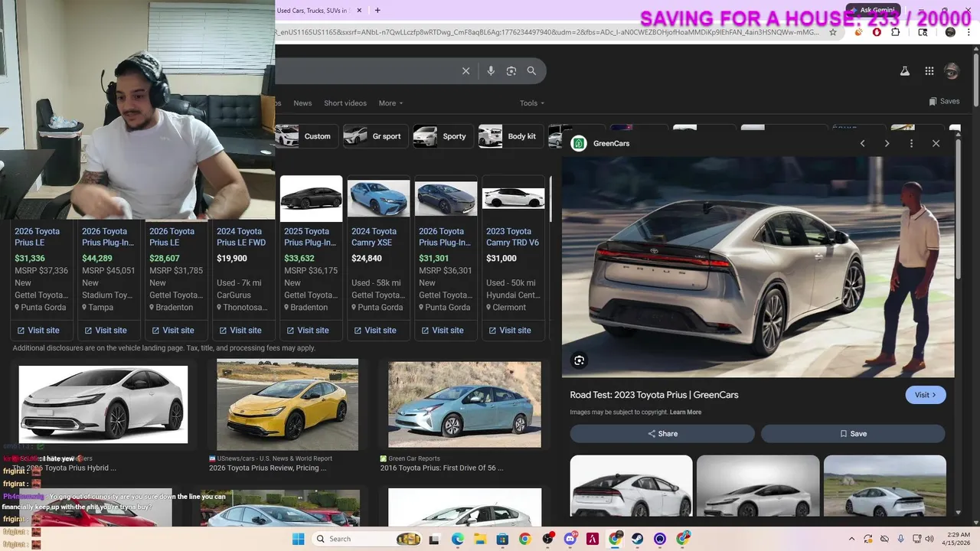Open the white 2023 Camry TRD thumbnail
Image resolution: width=980 pixels, height=551 pixels.
(513, 198)
